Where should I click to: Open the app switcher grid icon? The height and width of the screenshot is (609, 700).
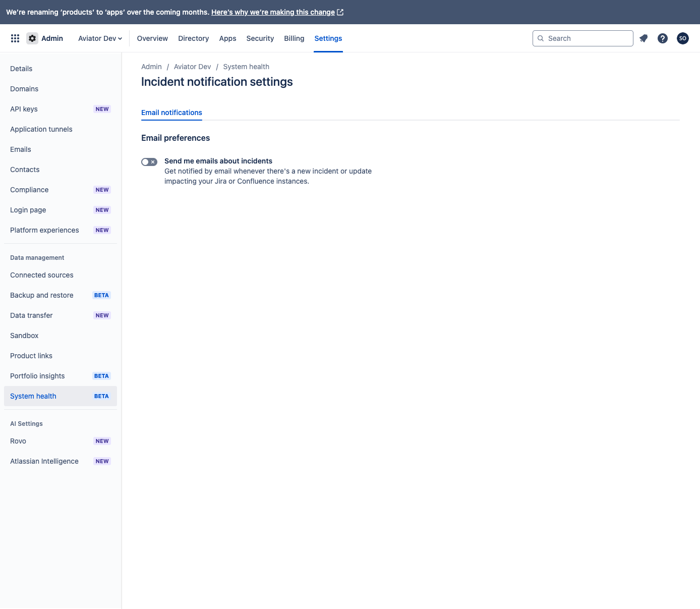coord(15,38)
